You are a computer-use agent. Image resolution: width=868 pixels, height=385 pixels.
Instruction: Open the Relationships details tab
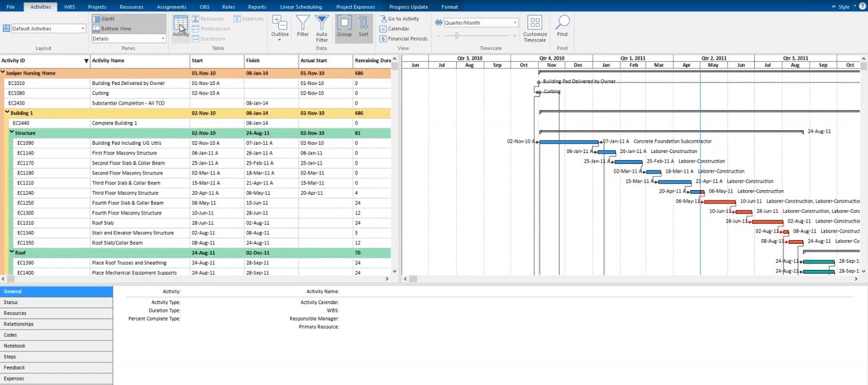[19, 324]
